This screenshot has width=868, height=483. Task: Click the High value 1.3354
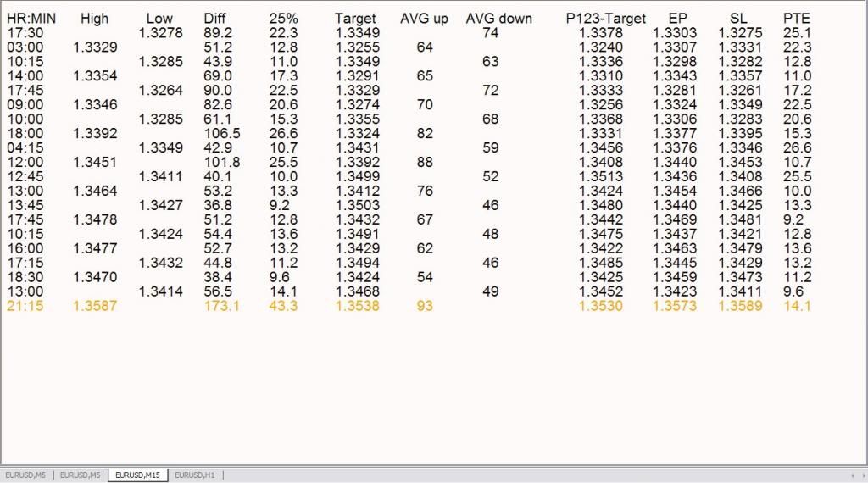[95, 76]
